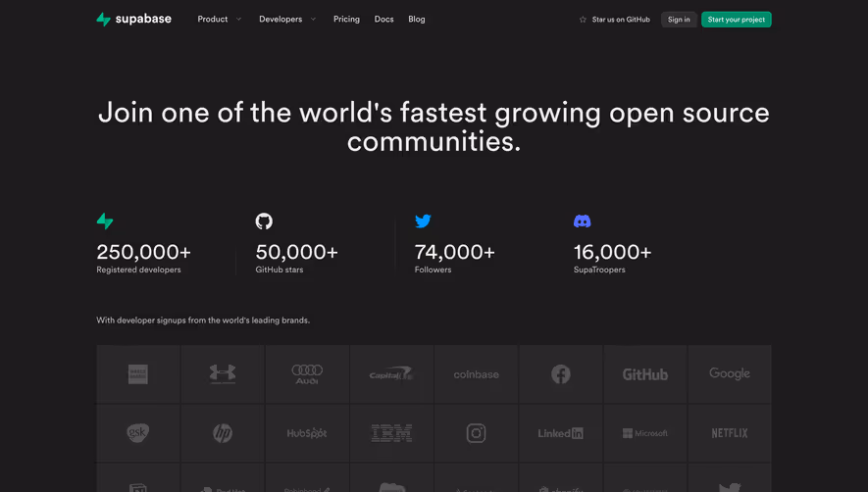Select the Facebook logo tile

[x=561, y=374]
